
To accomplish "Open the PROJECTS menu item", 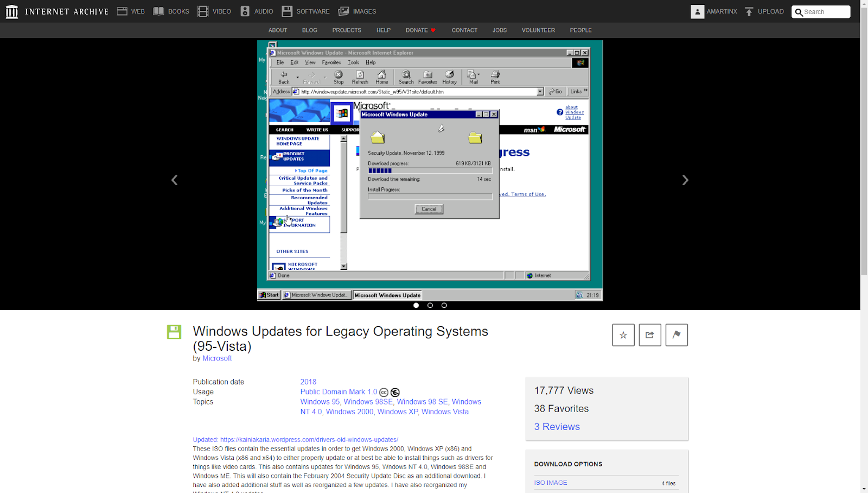I will click(347, 30).
